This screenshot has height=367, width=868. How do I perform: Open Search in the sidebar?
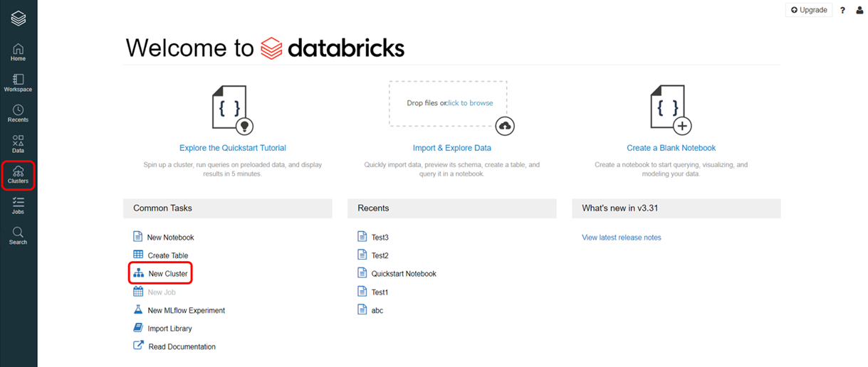tap(19, 236)
